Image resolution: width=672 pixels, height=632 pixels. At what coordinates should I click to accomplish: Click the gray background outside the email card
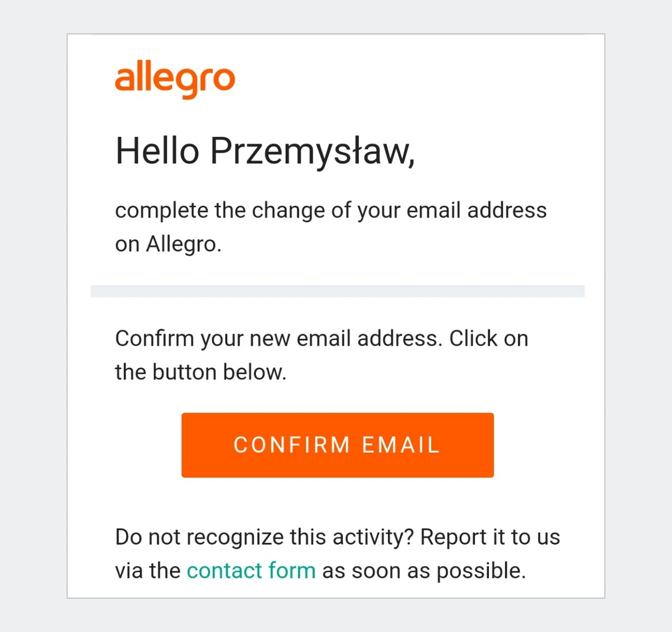pyautogui.click(x=34, y=314)
